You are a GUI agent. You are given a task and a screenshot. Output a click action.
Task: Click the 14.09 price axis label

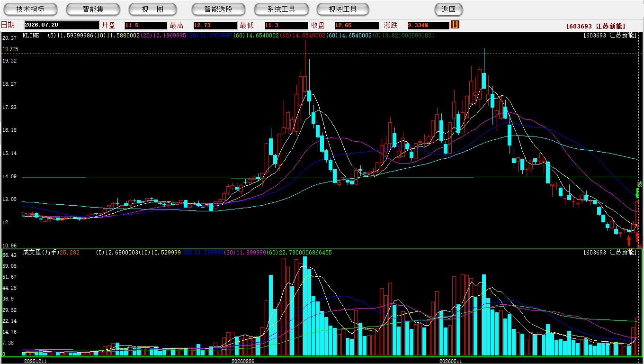point(9,177)
